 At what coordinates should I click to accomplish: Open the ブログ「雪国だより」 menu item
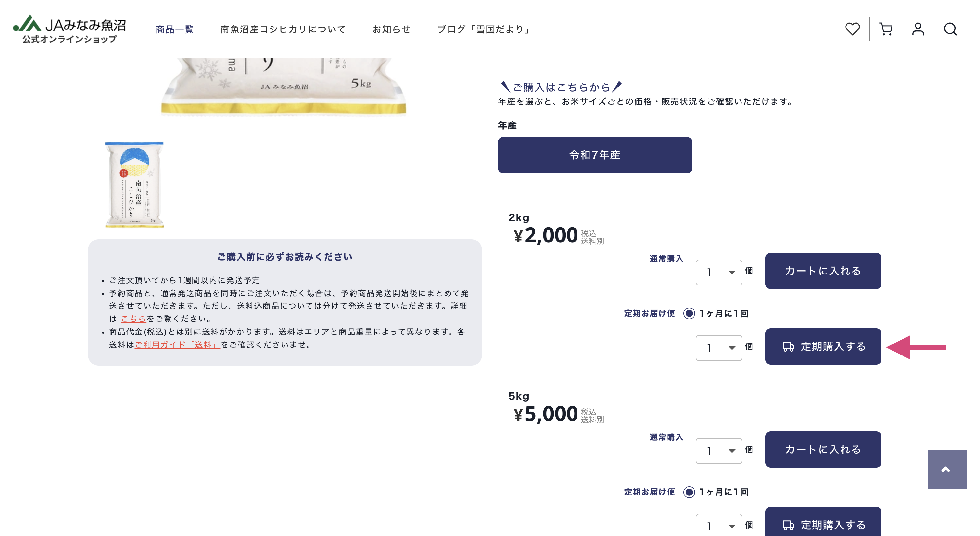pyautogui.click(x=484, y=29)
